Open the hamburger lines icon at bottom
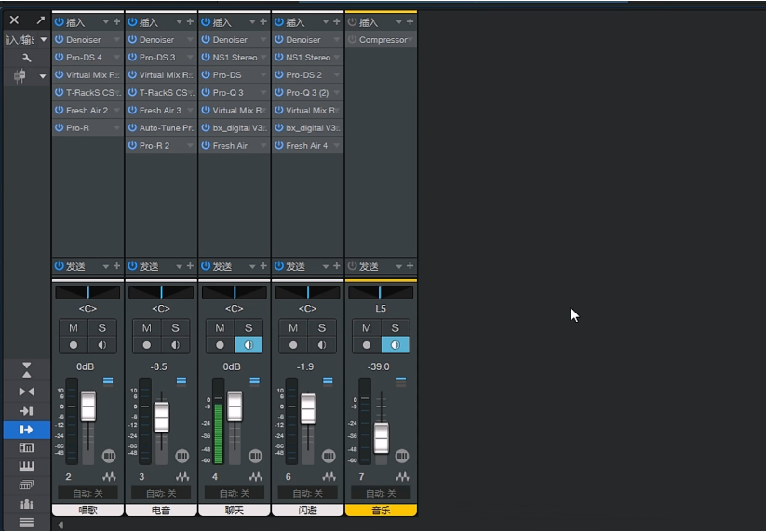766x532 pixels. coord(27,523)
